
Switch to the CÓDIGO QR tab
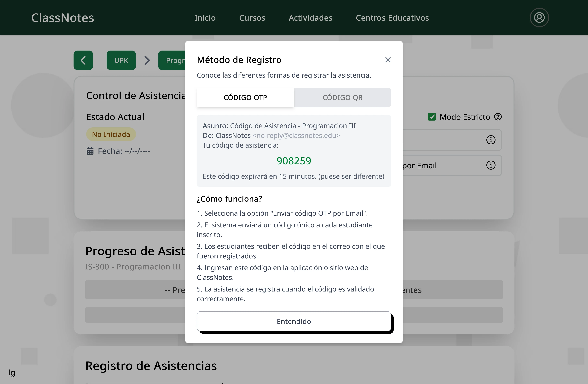(342, 97)
